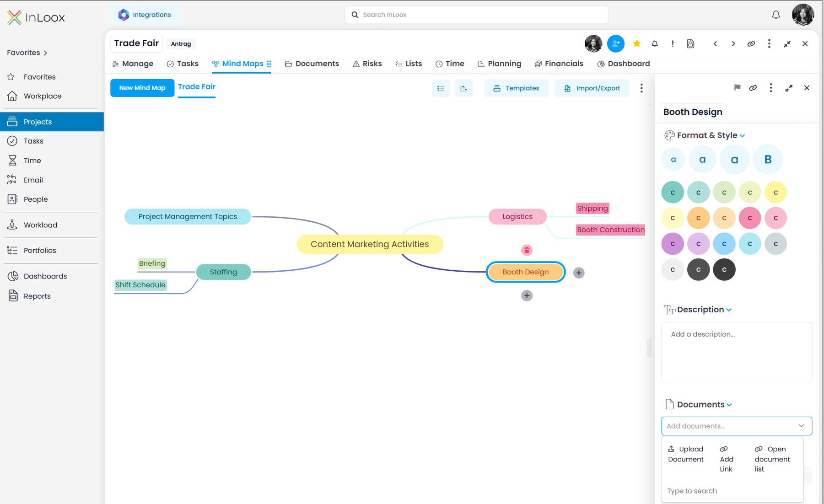Viewport: 824px width, 504px height.
Task: Open the Time tab
Action: pos(450,64)
